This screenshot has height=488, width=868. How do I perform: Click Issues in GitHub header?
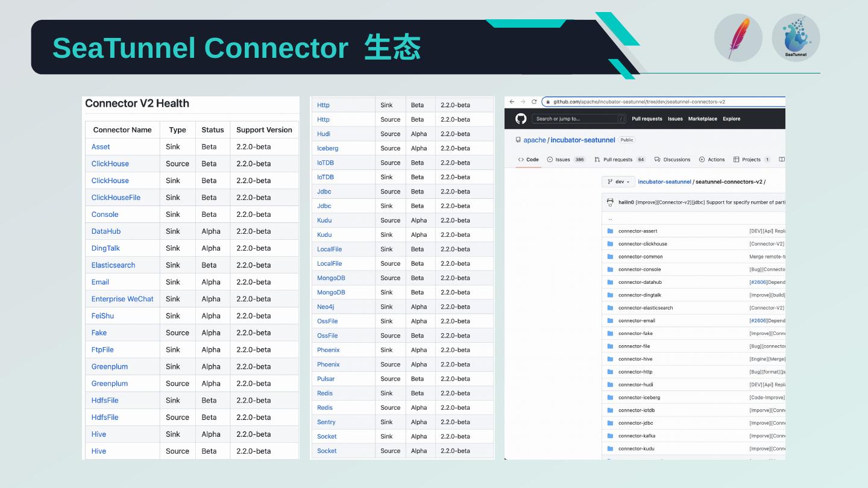coord(675,119)
